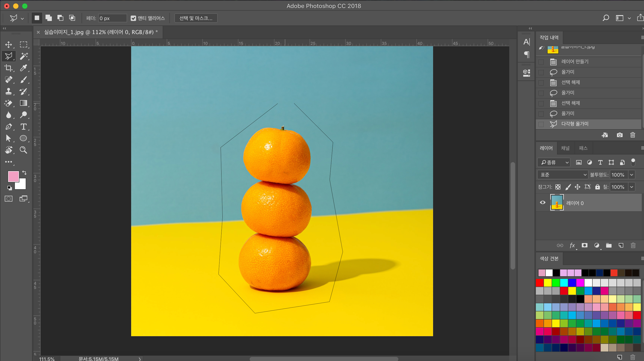The image size is (644, 361).
Task: Switch to the 채널 tab
Action: tap(565, 148)
